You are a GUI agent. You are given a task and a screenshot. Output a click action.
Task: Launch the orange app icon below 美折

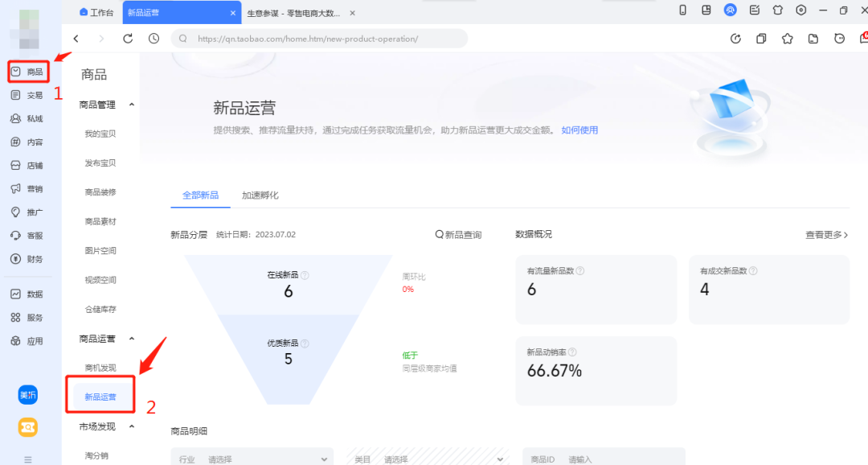[x=27, y=427]
